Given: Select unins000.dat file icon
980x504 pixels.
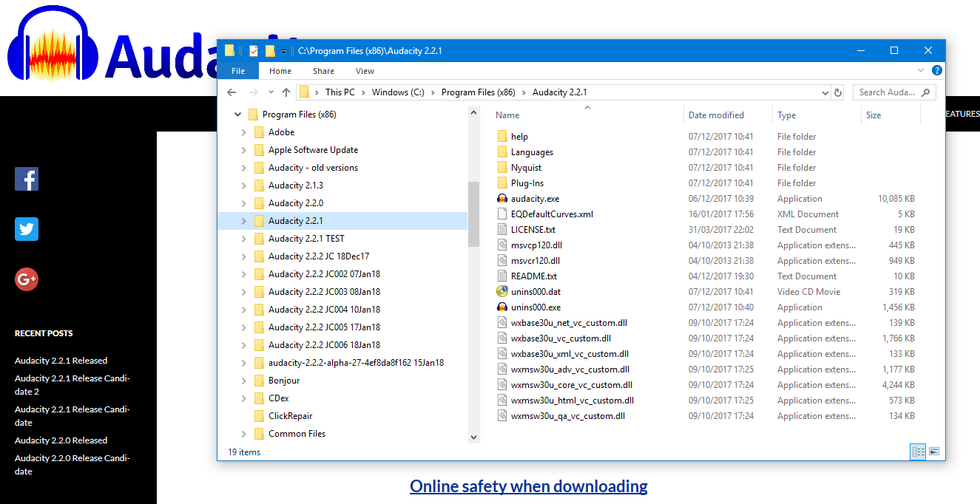Looking at the screenshot, I should point(502,292).
